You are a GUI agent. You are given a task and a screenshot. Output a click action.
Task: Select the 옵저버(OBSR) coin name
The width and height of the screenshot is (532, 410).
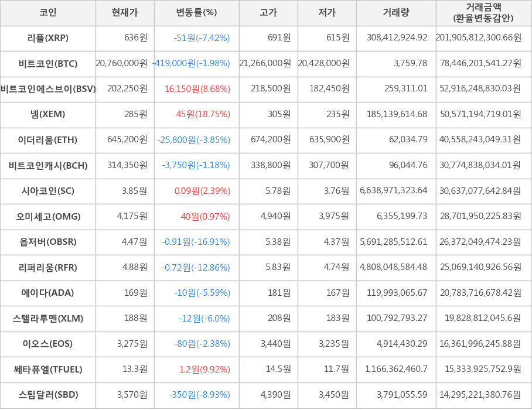coord(48,242)
